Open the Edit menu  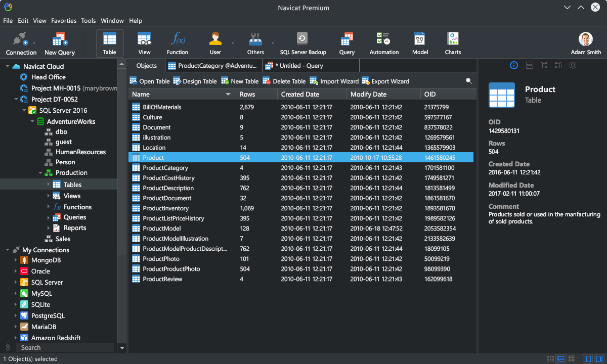[23, 21]
